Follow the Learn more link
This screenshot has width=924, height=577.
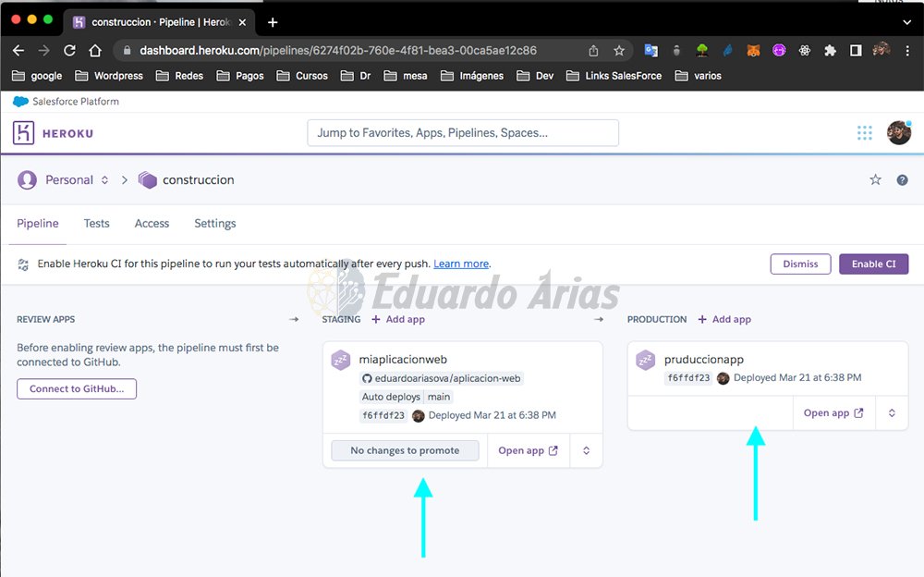461,264
